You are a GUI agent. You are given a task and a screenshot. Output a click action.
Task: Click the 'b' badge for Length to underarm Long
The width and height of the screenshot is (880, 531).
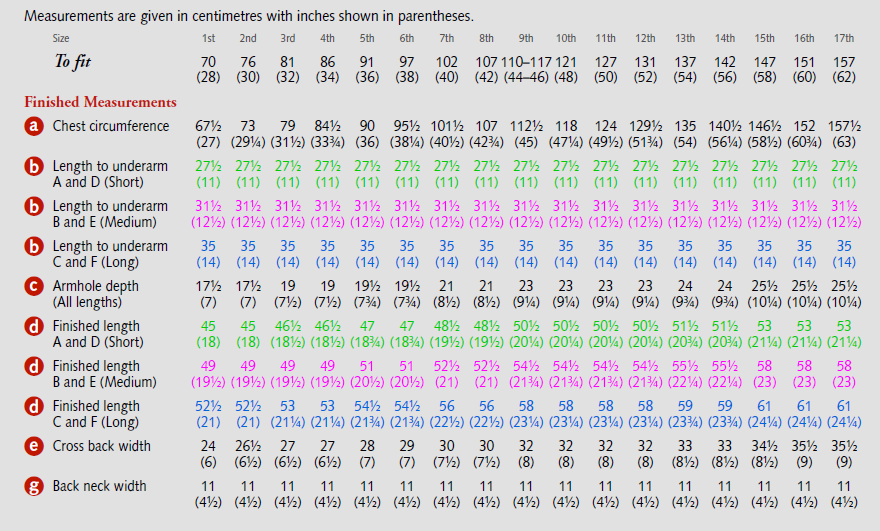tap(35, 246)
